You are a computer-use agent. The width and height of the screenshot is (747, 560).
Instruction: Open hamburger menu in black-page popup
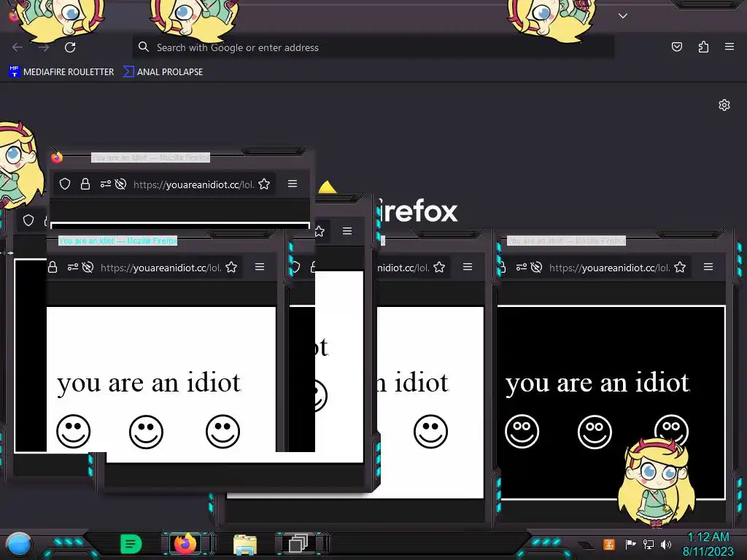pos(708,267)
